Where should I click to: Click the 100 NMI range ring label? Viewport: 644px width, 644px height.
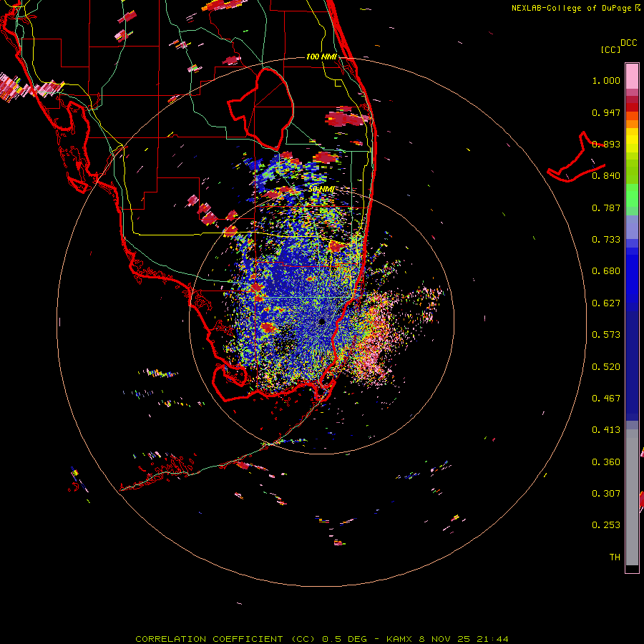[321, 57]
